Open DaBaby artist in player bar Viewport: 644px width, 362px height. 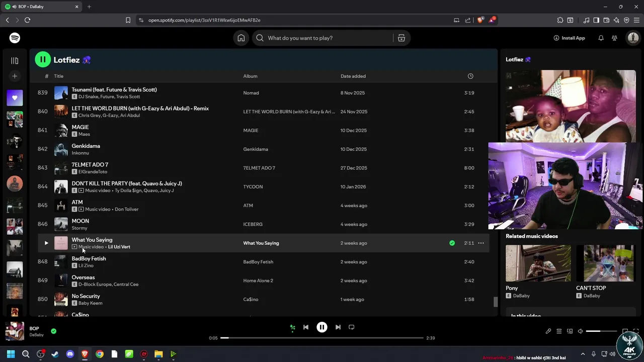[36, 335]
